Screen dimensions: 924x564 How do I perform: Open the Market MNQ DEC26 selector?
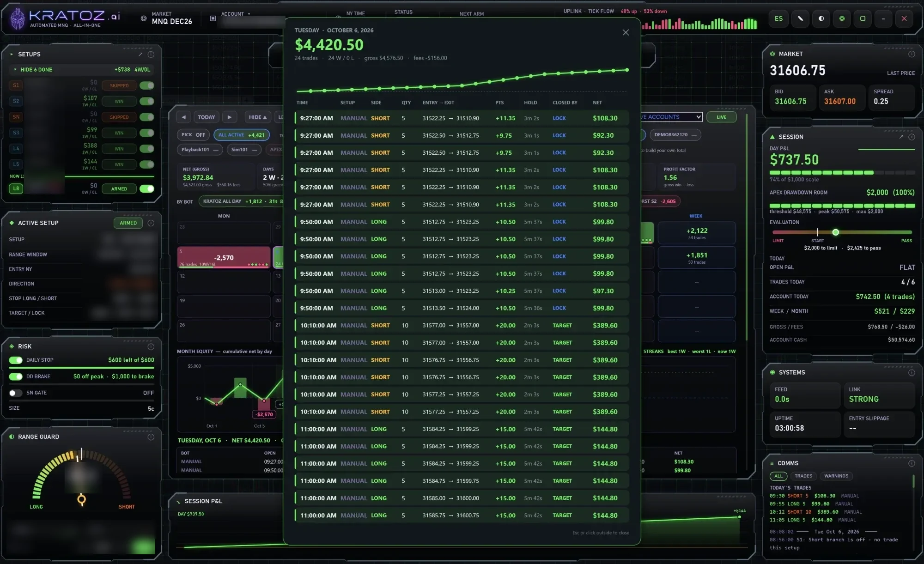click(171, 18)
